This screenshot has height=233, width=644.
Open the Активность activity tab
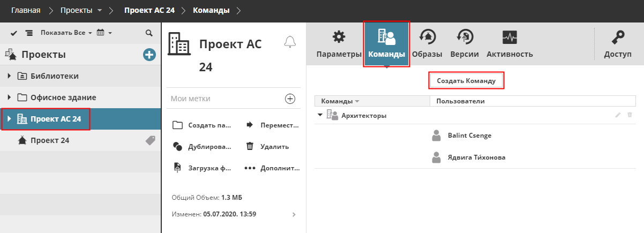(510, 44)
